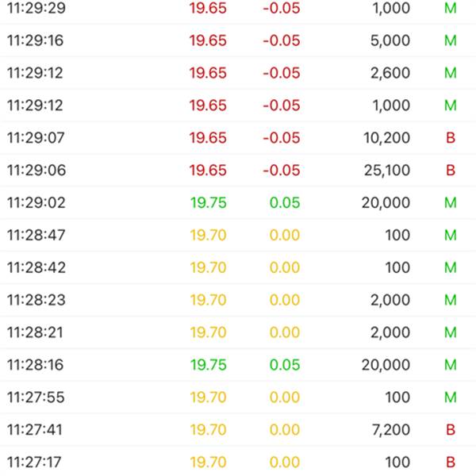Select the trade row at 11:28:47
476x476 pixels.
tap(238, 236)
